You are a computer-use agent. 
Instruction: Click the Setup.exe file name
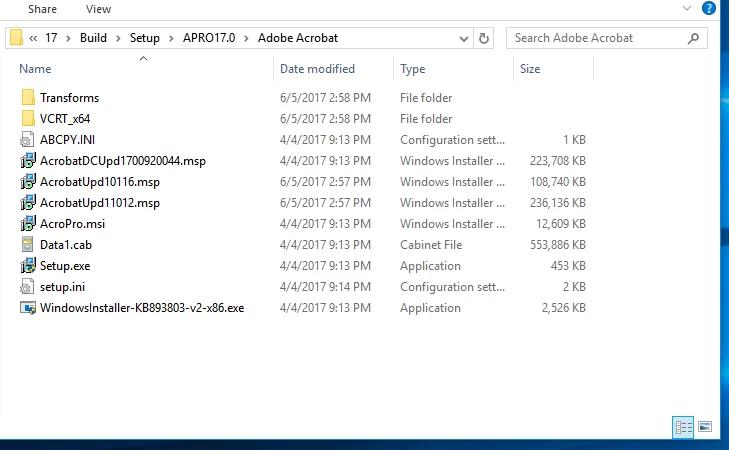click(x=65, y=266)
